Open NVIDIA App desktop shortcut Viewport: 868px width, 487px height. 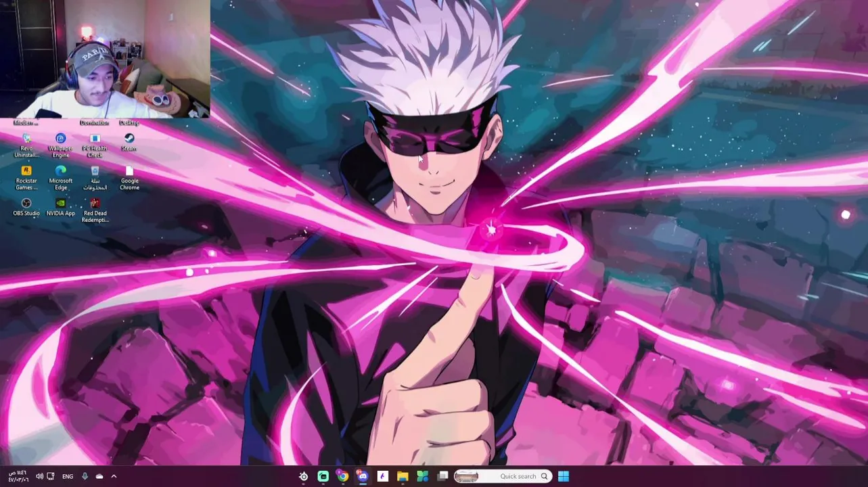tap(60, 207)
